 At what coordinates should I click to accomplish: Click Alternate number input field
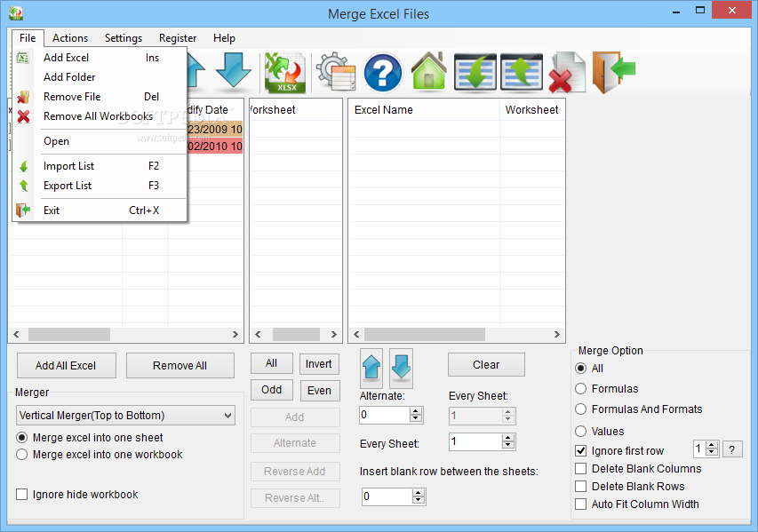[385, 415]
